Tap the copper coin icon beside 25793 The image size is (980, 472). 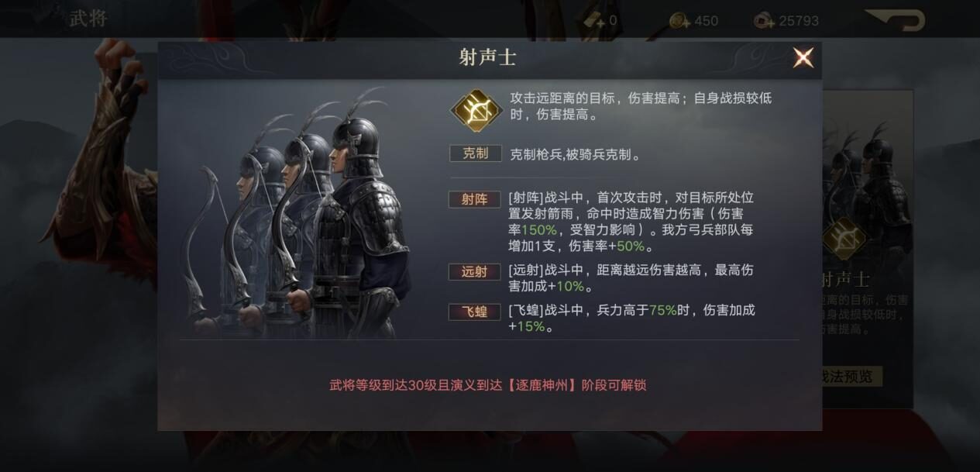click(x=764, y=21)
